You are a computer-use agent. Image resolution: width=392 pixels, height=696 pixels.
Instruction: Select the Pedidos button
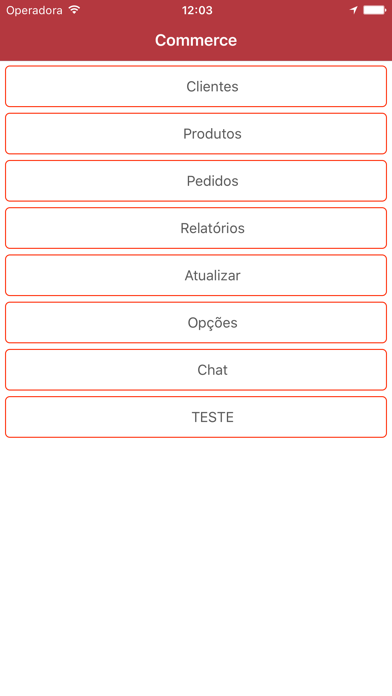click(196, 181)
